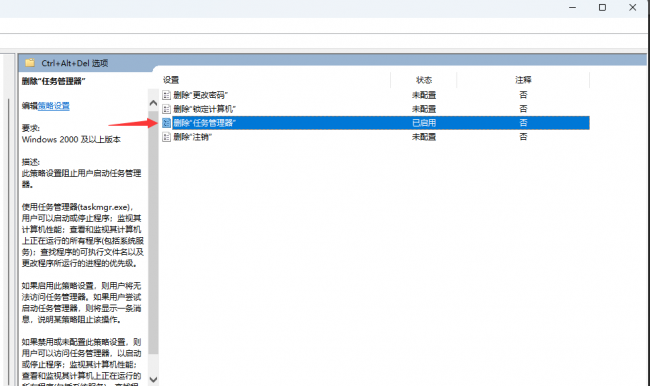Viewport: 650px width, 386px height.
Task: Minimize the Group Policy Editor window
Action: (572, 7)
